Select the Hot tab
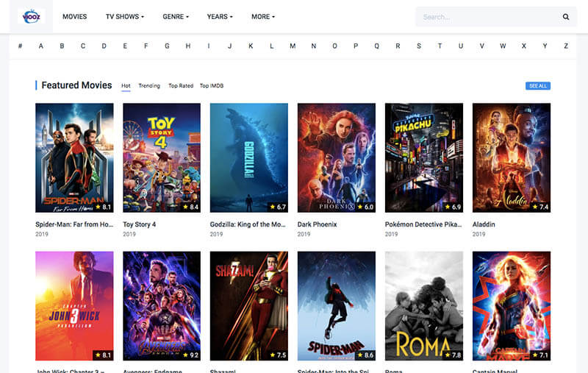This screenshot has width=588, height=373. tap(126, 85)
